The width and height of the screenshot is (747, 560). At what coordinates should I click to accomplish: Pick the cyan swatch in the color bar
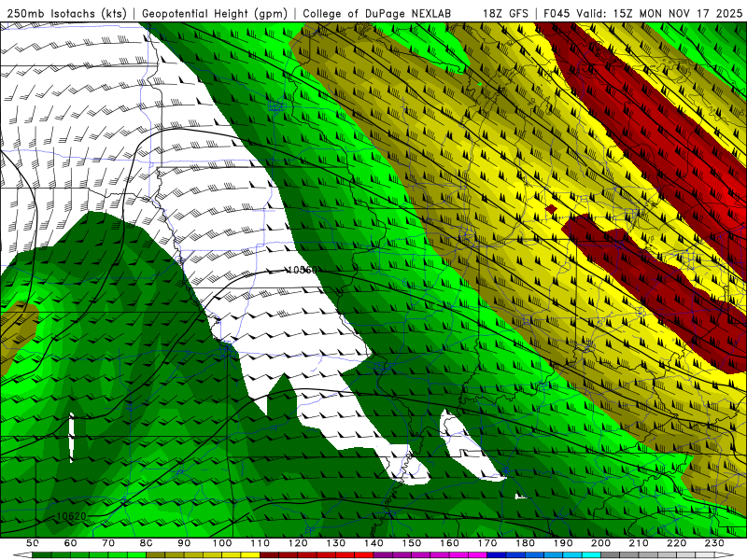click(591, 554)
